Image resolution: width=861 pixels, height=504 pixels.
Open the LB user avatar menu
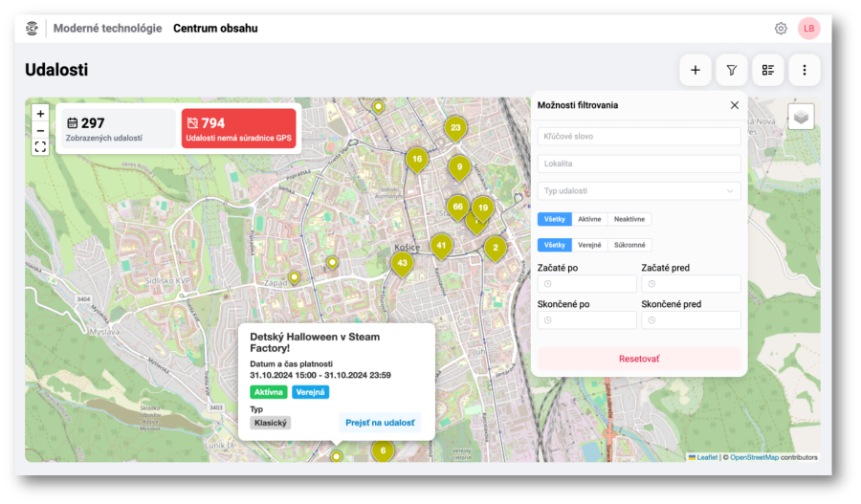click(808, 29)
